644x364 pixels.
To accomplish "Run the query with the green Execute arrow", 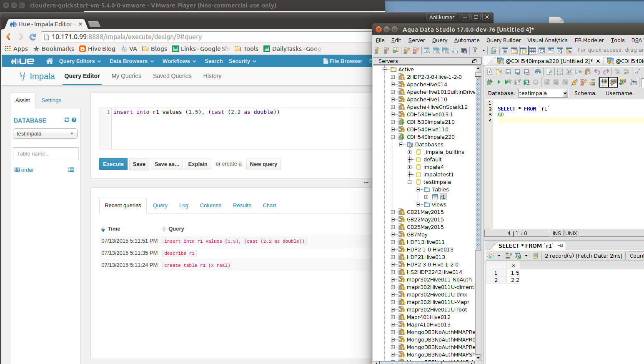I will coord(499,82).
